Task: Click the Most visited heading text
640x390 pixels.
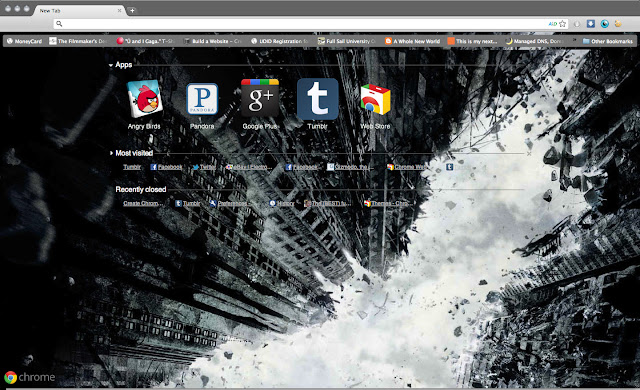Action: click(134, 153)
